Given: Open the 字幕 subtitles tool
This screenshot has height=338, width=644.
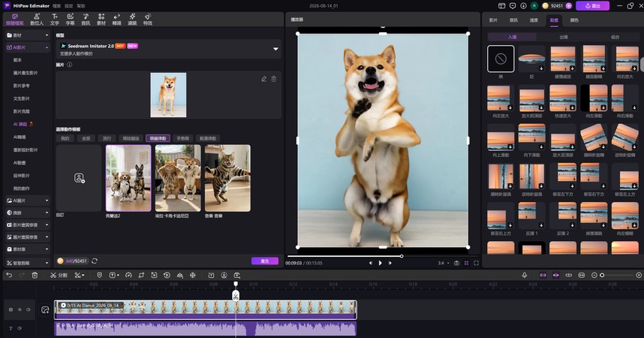Looking at the screenshot, I should click(x=71, y=19).
